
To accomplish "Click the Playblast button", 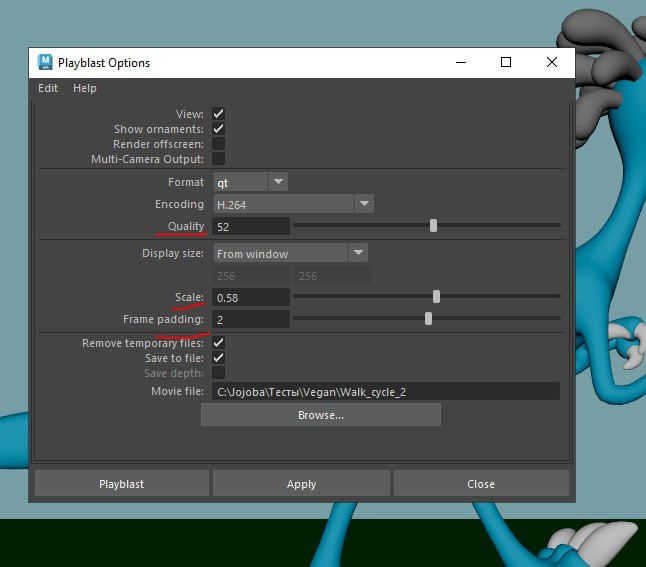I will click(122, 483).
